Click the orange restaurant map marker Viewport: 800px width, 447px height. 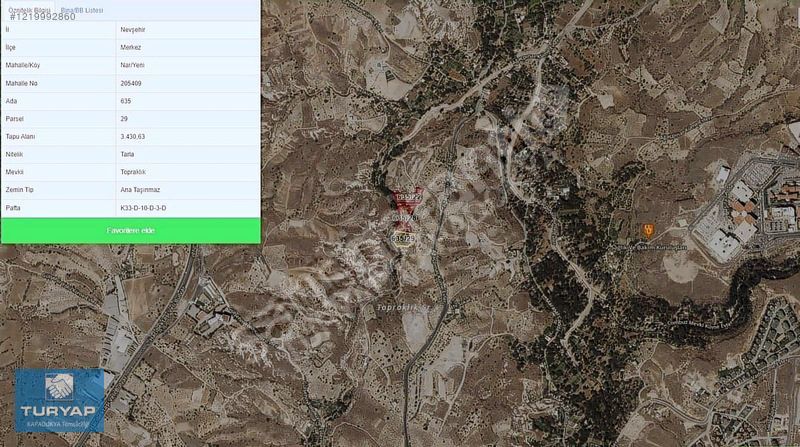[648, 231]
